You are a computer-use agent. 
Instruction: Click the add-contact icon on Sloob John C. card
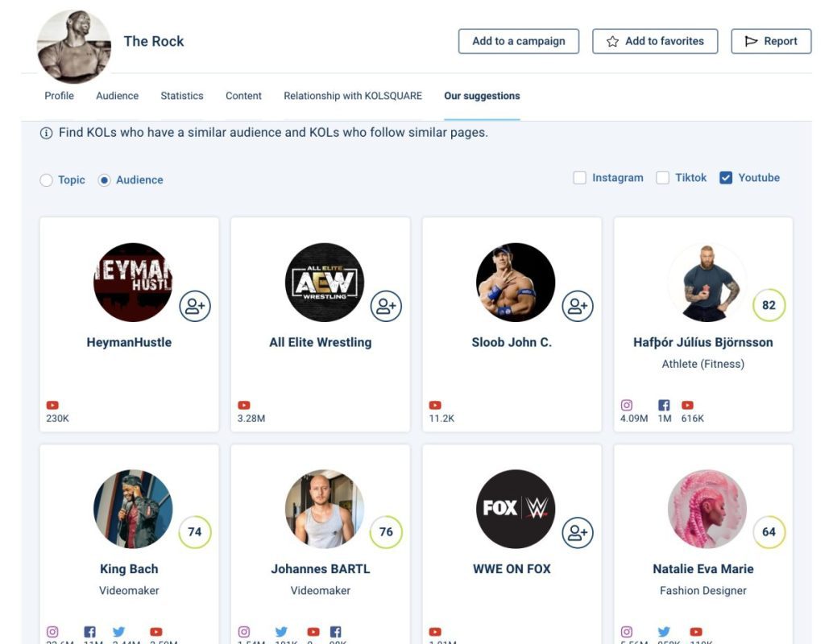[578, 306]
